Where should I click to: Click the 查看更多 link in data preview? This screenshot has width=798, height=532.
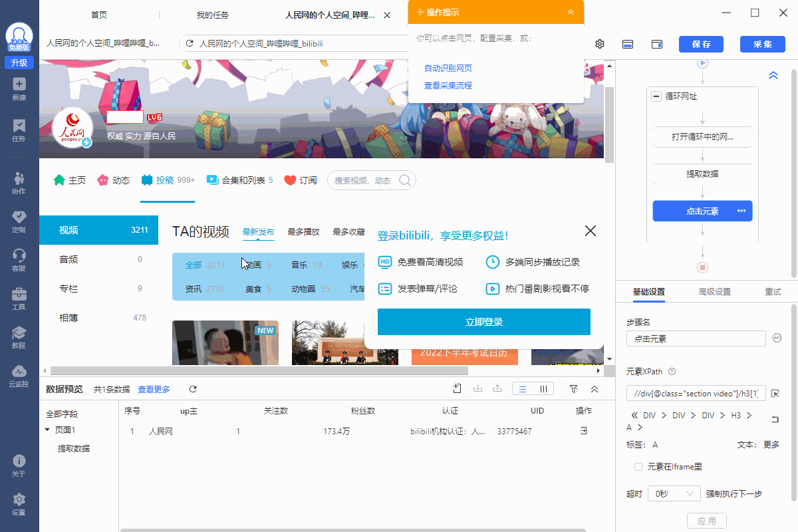coord(154,389)
